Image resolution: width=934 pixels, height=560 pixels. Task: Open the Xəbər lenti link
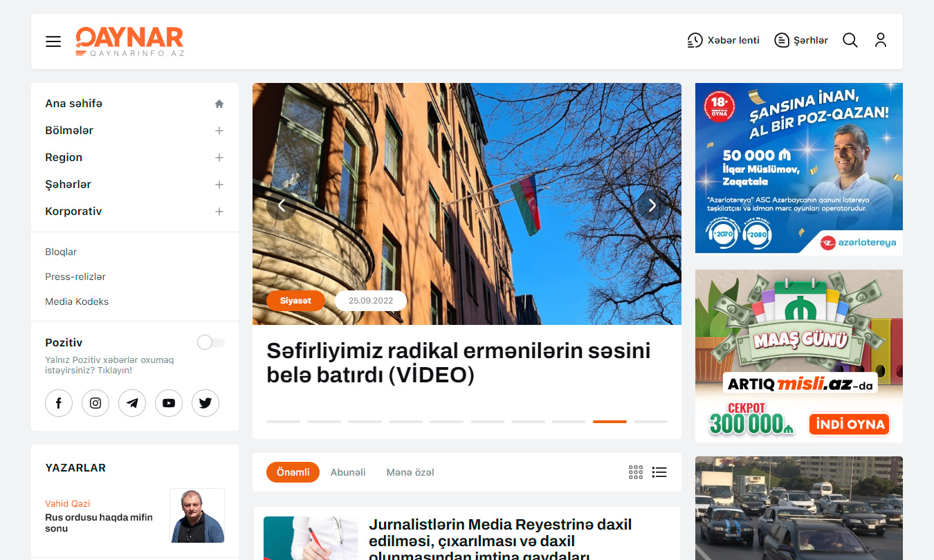[x=723, y=40]
